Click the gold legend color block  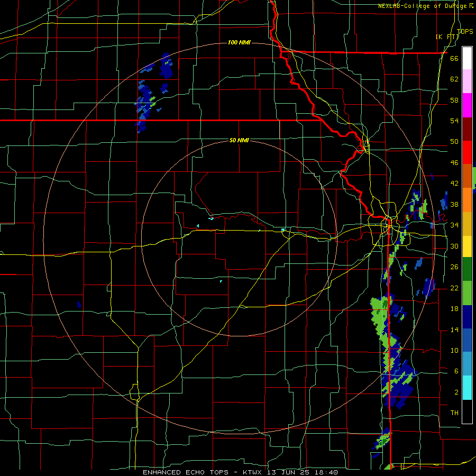point(467,224)
